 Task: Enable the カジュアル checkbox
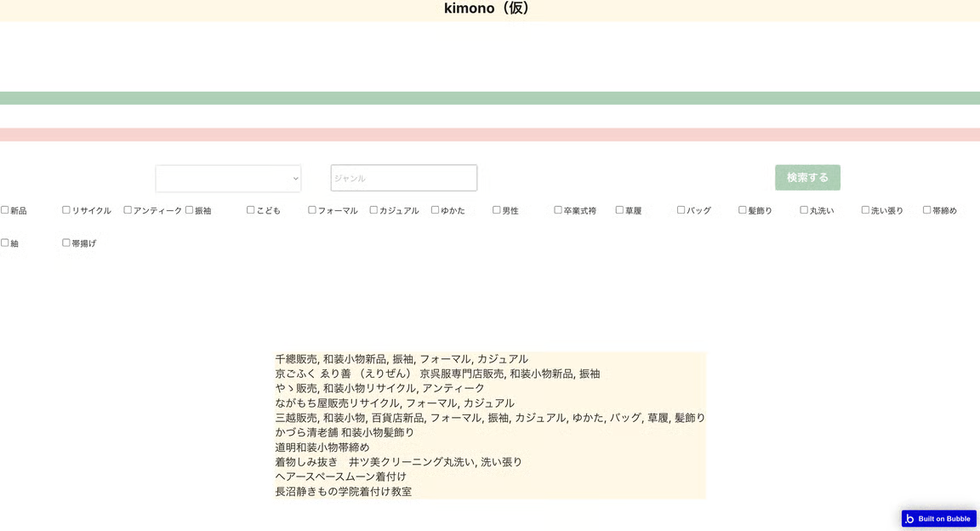pos(373,210)
